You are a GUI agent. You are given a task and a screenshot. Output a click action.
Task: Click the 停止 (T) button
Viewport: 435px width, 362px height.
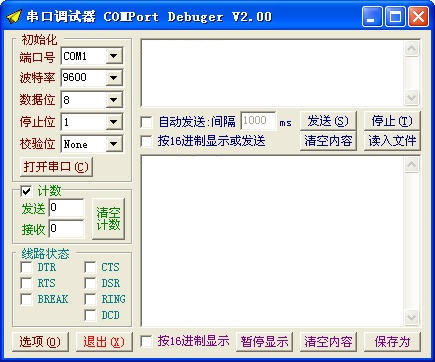[392, 121]
